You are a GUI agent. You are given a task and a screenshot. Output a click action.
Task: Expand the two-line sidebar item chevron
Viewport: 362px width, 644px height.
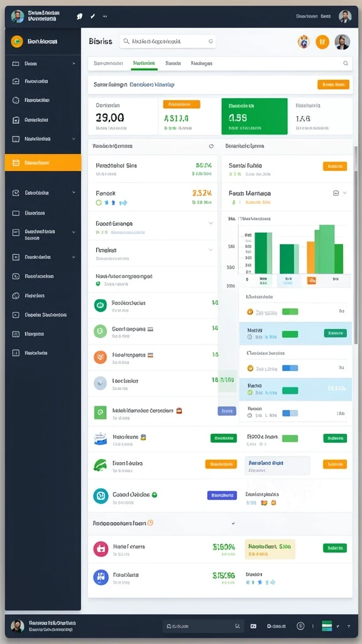tap(74, 232)
